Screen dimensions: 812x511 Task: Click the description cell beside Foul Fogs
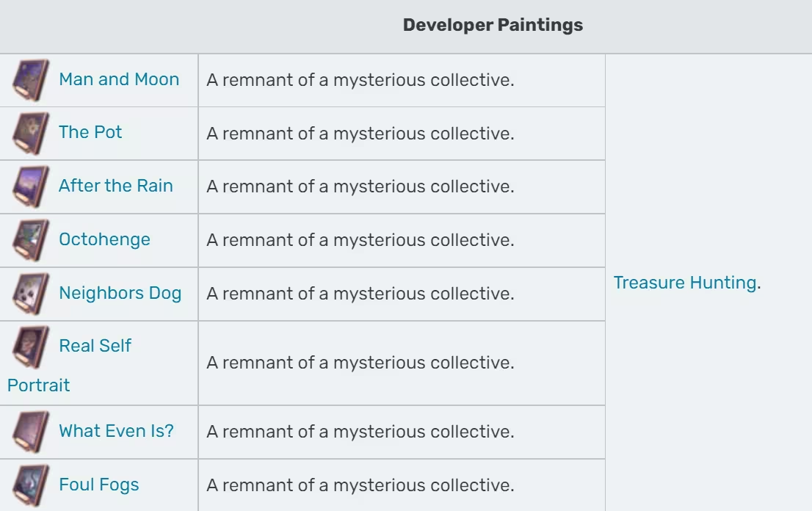402,485
